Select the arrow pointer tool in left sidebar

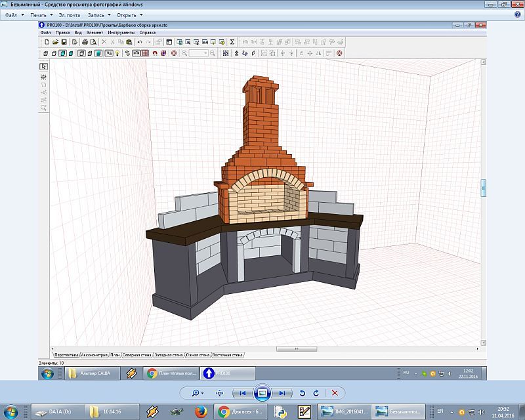point(44,66)
